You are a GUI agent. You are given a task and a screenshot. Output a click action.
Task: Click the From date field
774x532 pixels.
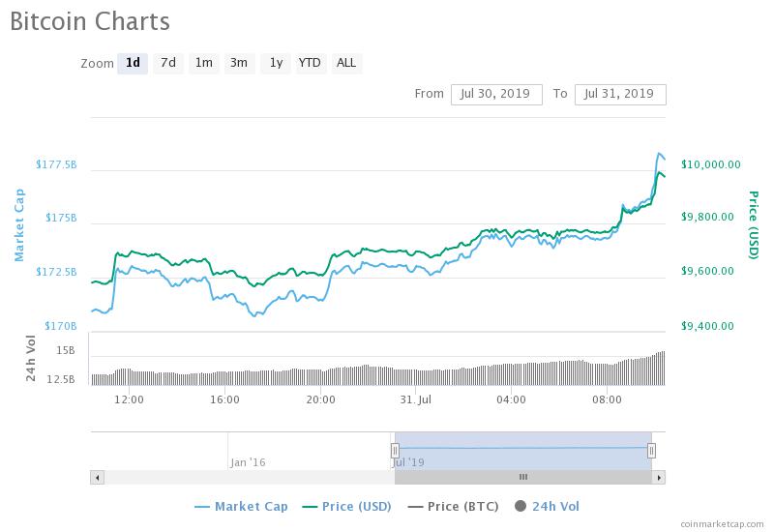coord(496,94)
